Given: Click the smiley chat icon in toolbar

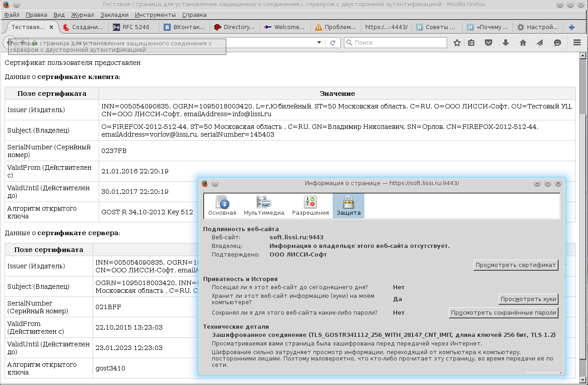Looking at the screenshot, I should (x=557, y=43).
